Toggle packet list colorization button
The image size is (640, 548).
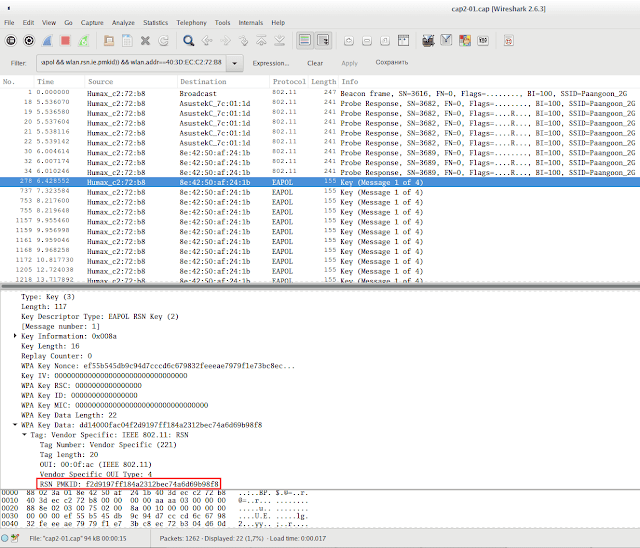305,40
